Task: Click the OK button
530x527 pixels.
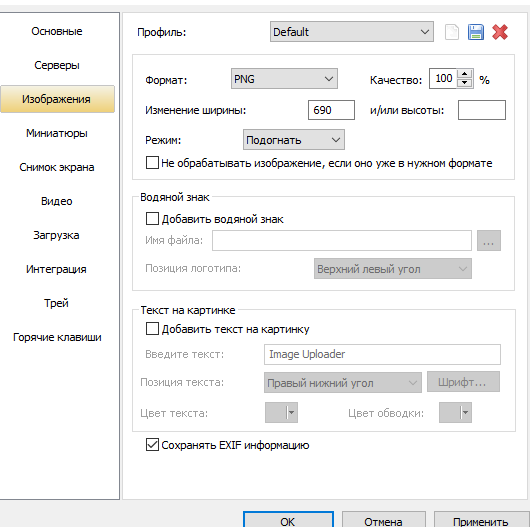Action: 288,521
